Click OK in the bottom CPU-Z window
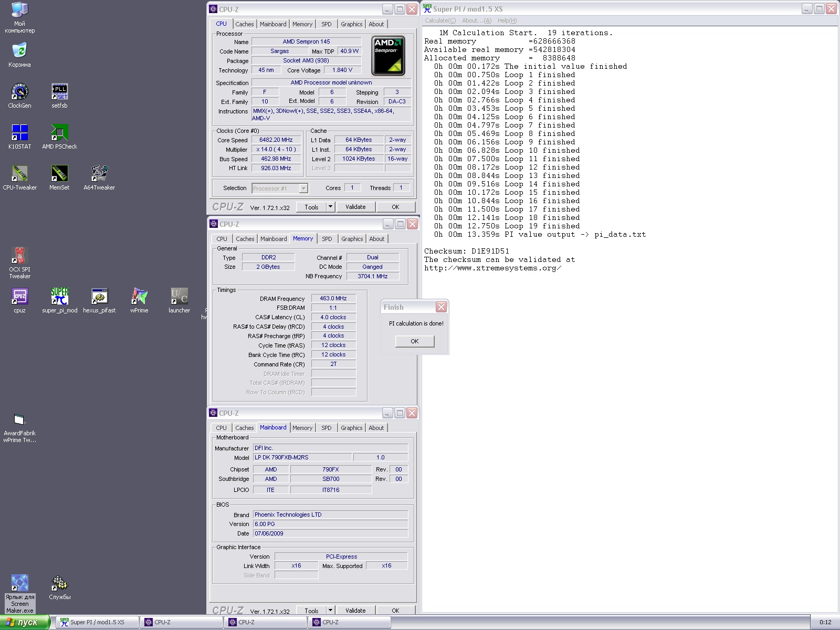 point(395,610)
